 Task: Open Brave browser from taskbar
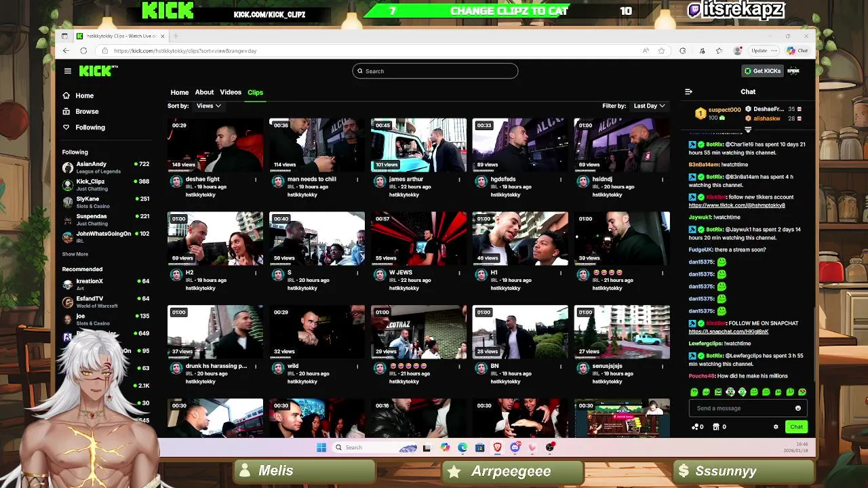[x=498, y=447]
